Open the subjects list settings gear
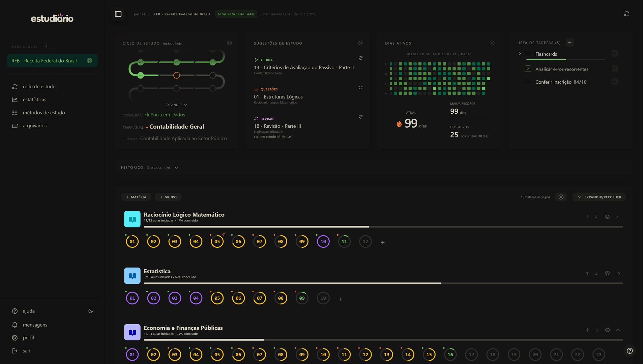 coord(561,197)
